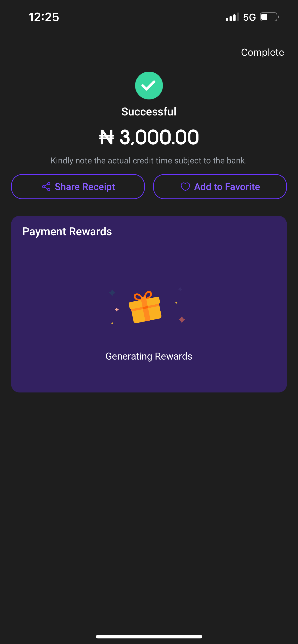Tap the share icon beside Share Receipt
The height and width of the screenshot is (644, 298).
(x=46, y=187)
